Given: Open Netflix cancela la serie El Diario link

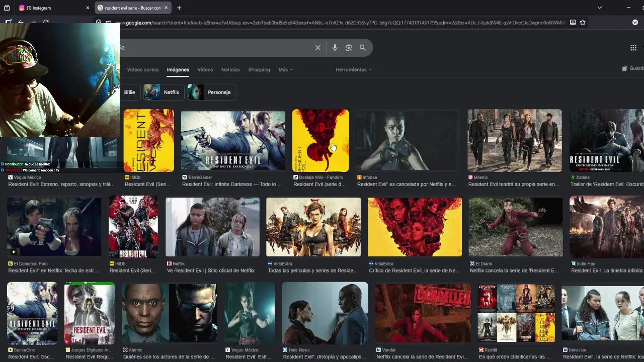Looking at the screenshot, I should (x=514, y=270).
